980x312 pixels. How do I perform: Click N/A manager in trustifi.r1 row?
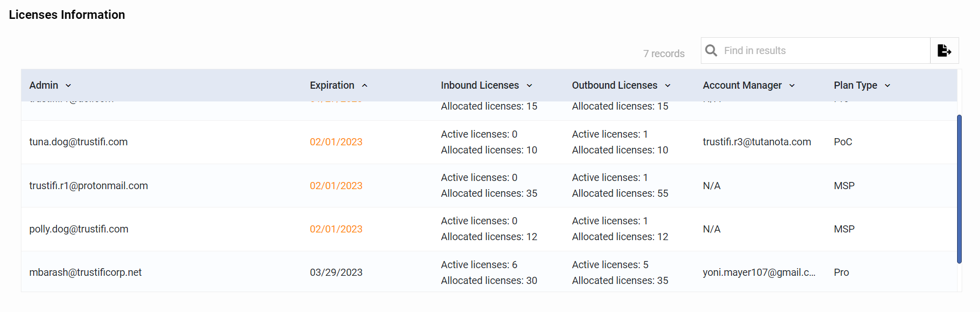click(712, 186)
